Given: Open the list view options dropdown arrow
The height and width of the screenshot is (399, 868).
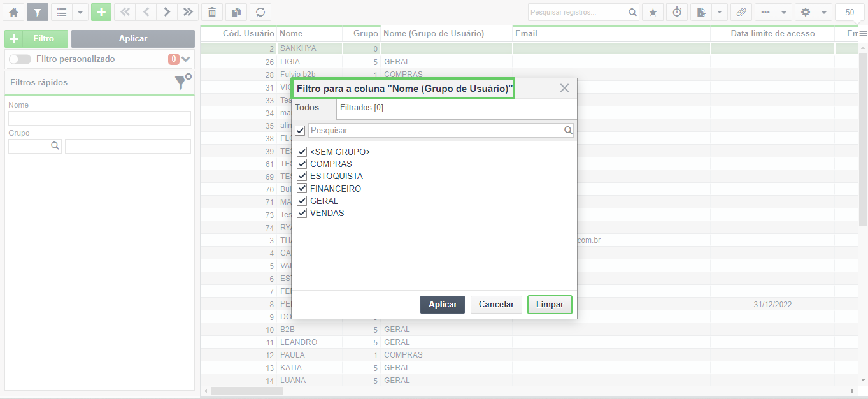Looking at the screenshot, I should click(x=80, y=12).
